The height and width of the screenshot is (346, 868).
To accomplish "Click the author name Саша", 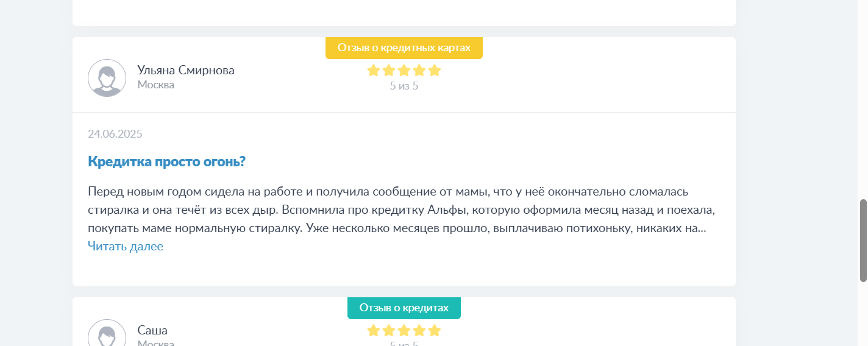I will coord(152,330).
